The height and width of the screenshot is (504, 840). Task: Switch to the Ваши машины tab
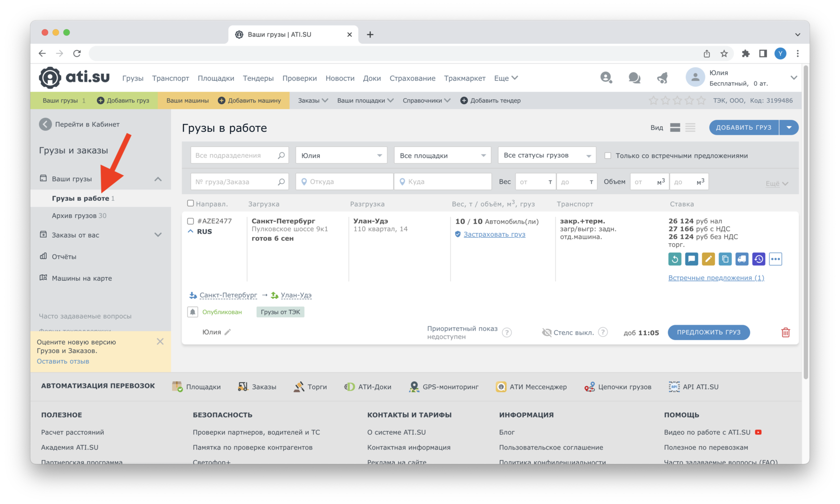[187, 100]
